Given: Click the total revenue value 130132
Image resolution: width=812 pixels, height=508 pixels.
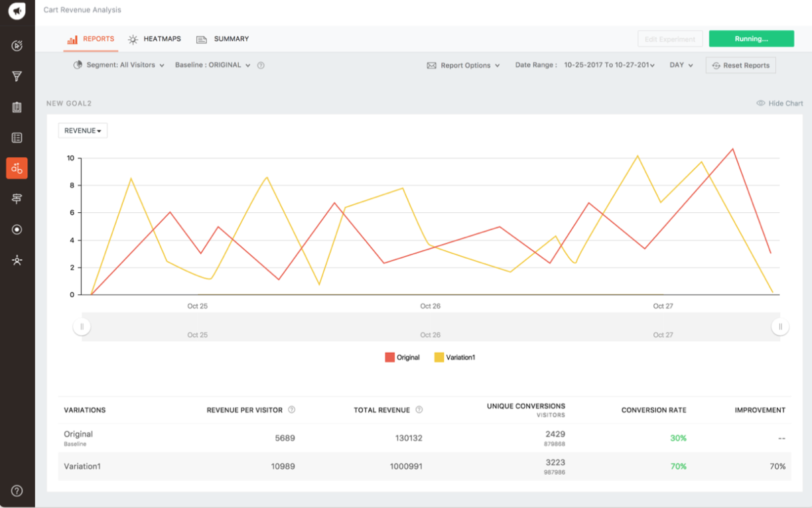Looking at the screenshot, I should [x=408, y=438].
